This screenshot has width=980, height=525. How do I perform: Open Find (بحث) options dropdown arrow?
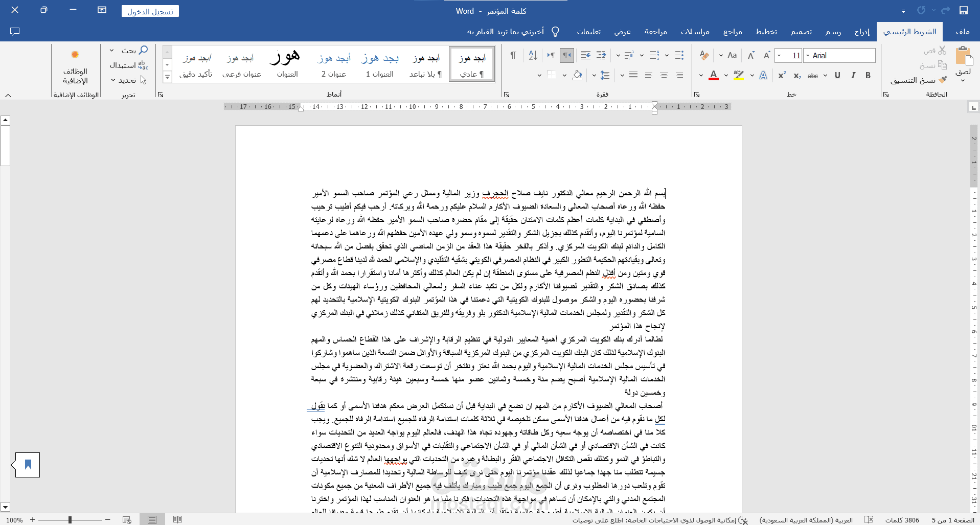point(112,50)
